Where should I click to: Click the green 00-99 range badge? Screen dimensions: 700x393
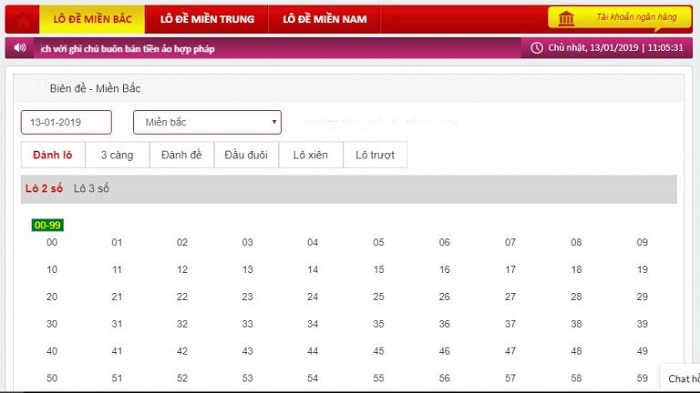pyautogui.click(x=48, y=225)
